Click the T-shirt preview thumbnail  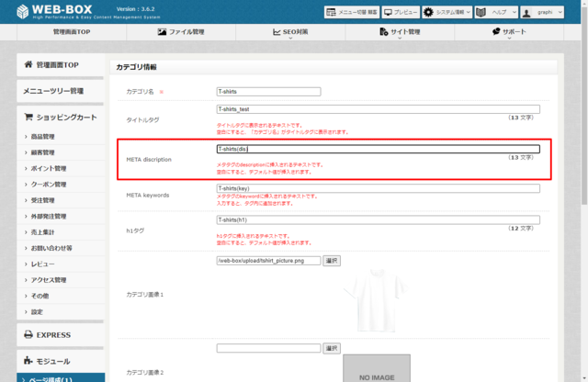377,300
